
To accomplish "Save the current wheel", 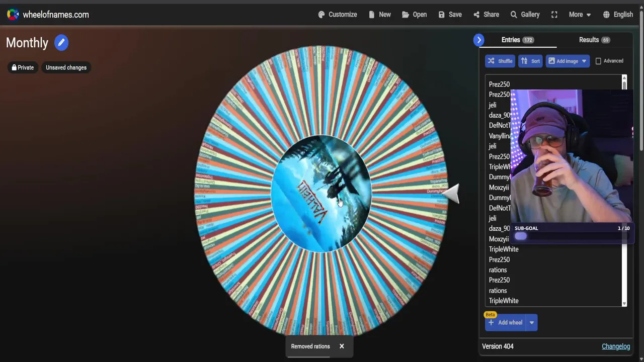I will click(x=450, y=15).
